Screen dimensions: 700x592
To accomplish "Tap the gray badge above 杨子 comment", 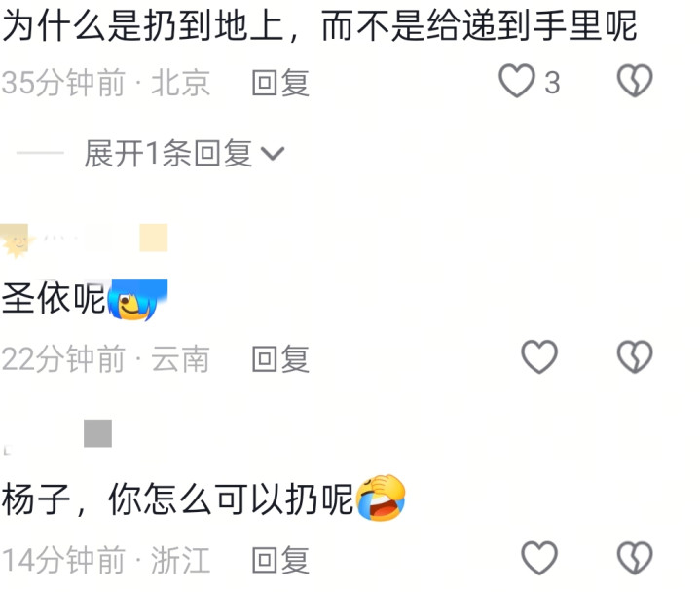I will click(x=97, y=433).
